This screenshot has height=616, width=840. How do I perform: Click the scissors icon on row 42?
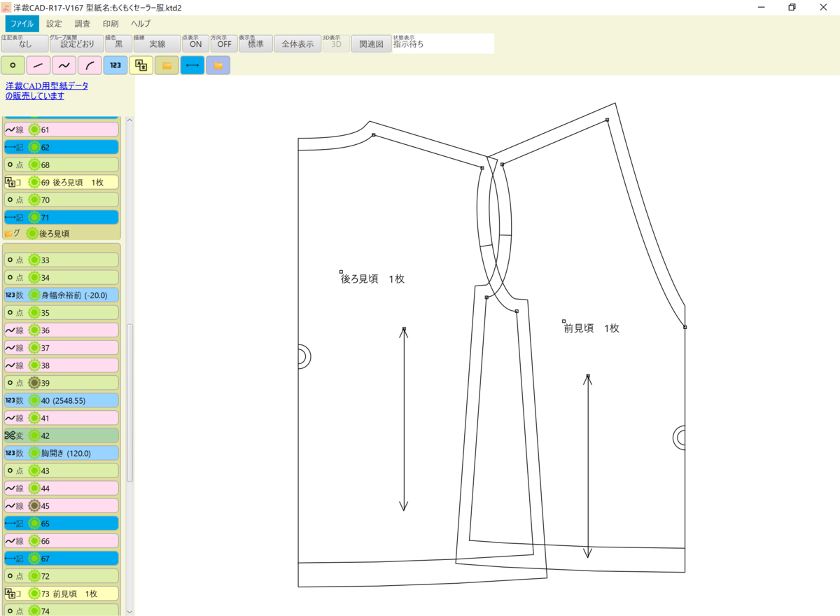point(10,435)
